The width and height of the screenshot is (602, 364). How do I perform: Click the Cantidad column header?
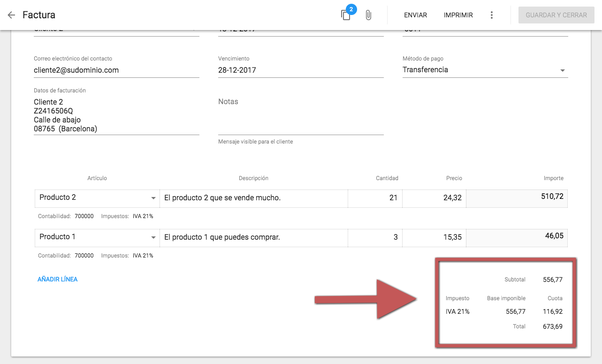click(x=387, y=178)
